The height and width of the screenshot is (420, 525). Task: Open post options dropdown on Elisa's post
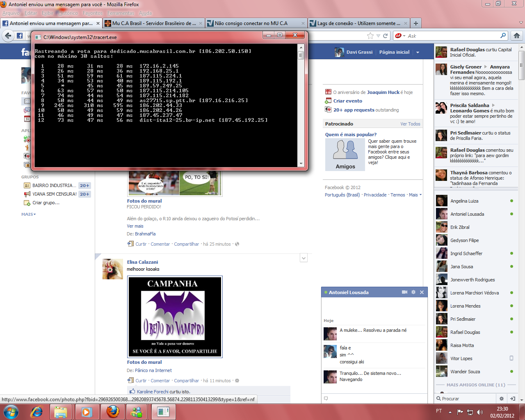pyautogui.click(x=304, y=258)
